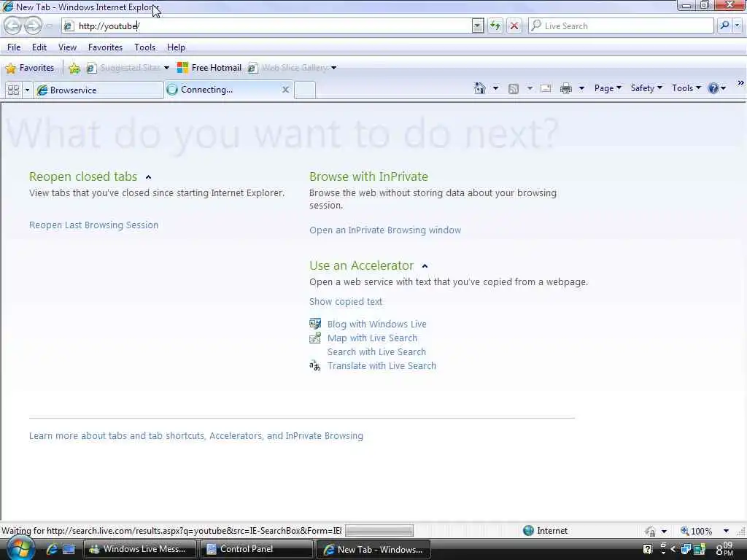Open the Print options dropdown arrow
747x560 pixels.
pos(581,88)
